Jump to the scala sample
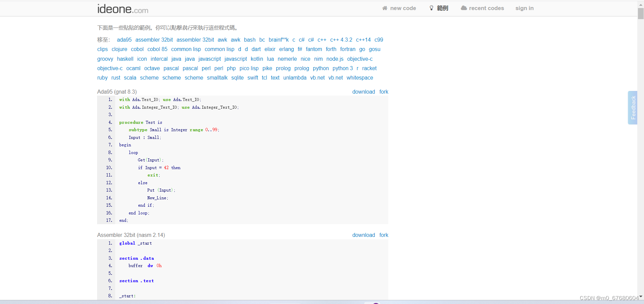644x304 pixels. (130, 78)
